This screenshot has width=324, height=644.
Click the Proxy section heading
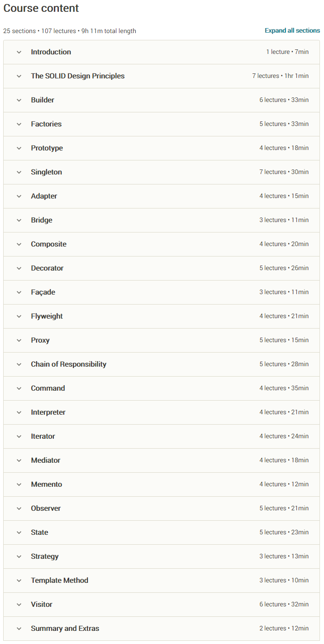40,340
